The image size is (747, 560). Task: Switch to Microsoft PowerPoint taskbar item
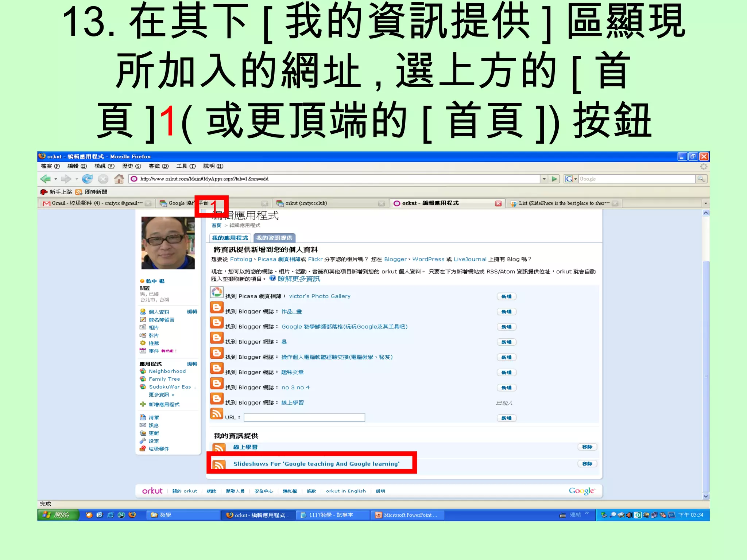click(x=408, y=515)
